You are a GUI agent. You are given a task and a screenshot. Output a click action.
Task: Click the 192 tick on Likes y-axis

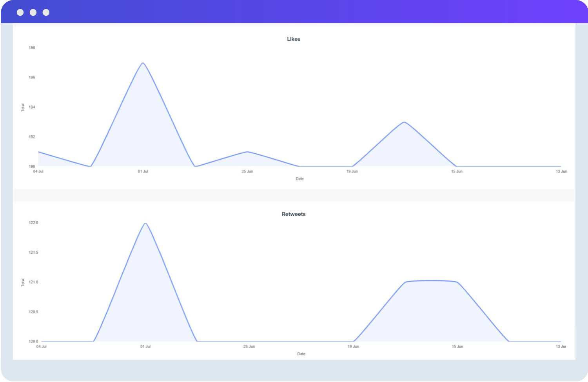(x=32, y=137)
